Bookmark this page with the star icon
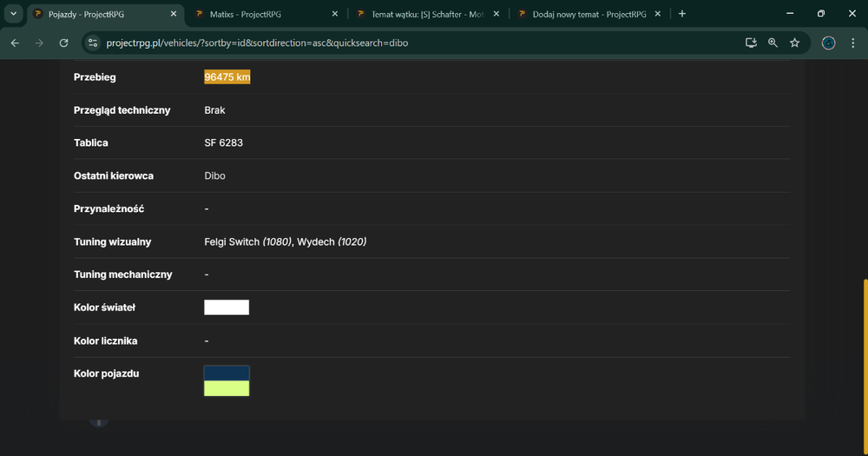The height and width of the screenshot is (456, 868). pyautogui.click(x=795, y=43)
